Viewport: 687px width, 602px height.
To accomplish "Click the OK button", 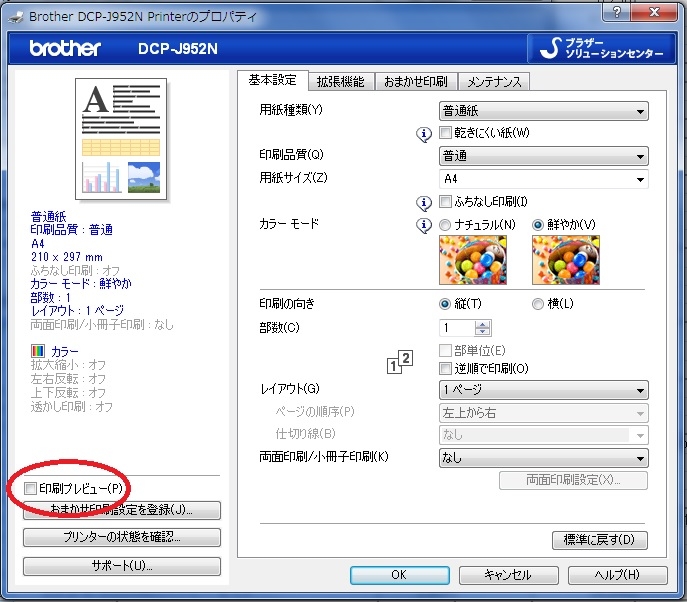I will [x=399, y=575].
